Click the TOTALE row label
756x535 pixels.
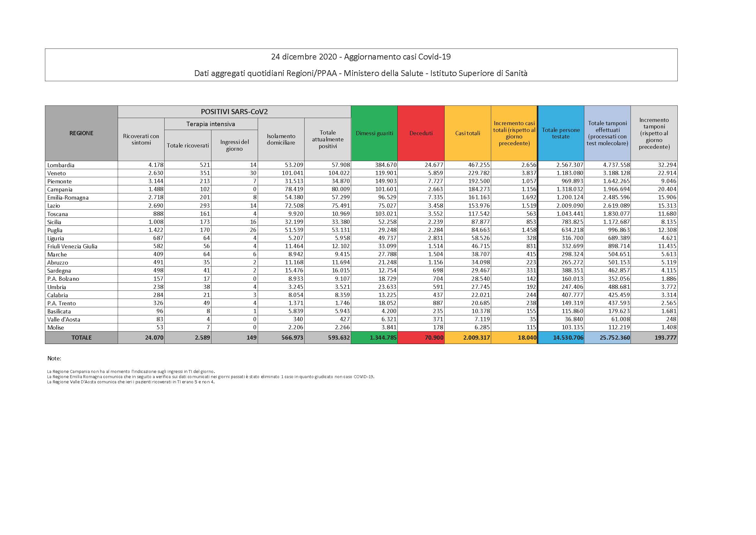point(81,338)
